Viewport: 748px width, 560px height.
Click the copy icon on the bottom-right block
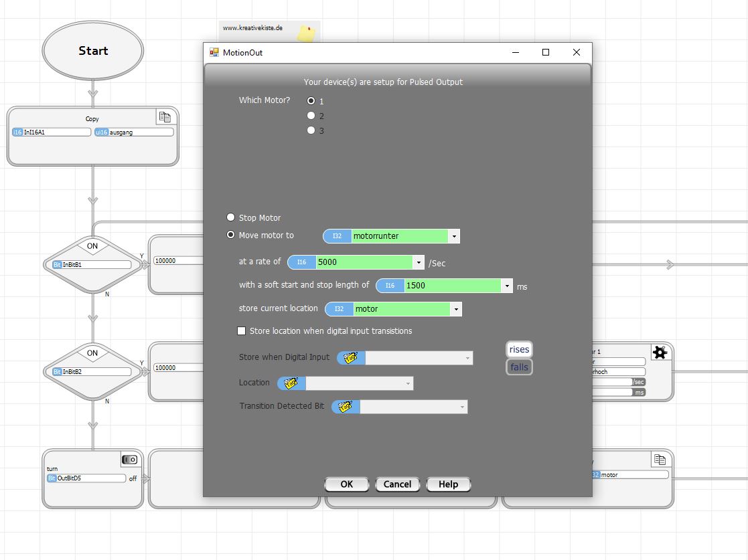(x=660, y=460)
